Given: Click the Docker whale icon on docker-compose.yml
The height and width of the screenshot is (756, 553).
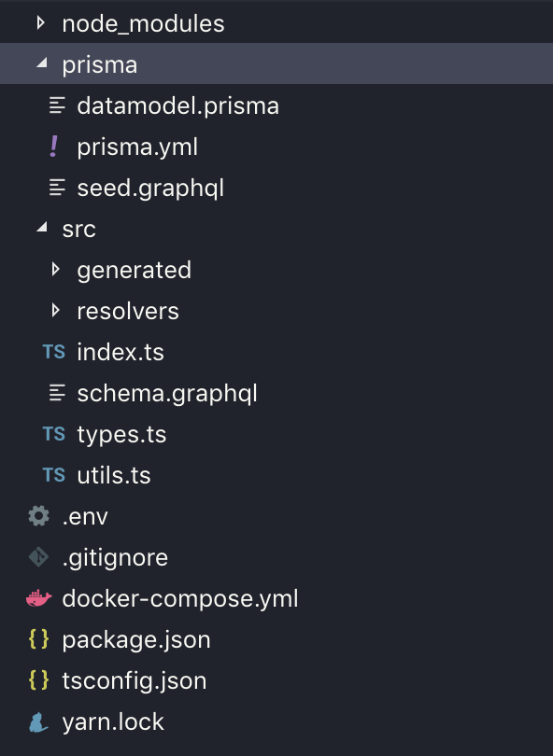Looking at the screenshot, I should tap(37, 598).
